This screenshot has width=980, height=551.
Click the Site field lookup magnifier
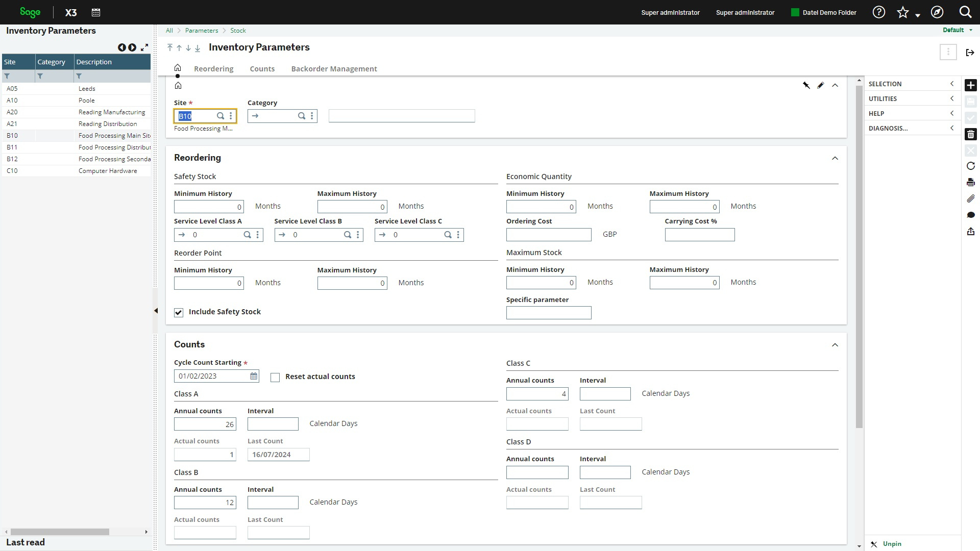click(220, 116)
